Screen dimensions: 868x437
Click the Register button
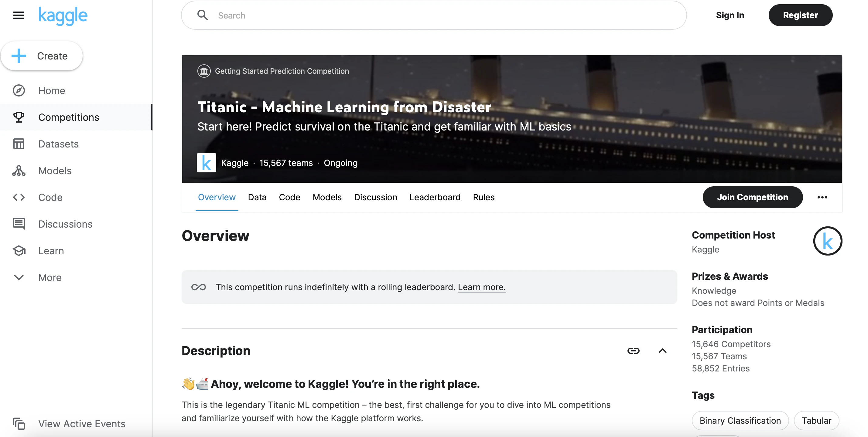click(800, 15)
